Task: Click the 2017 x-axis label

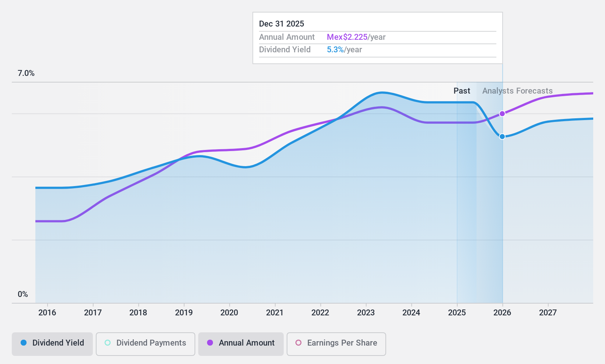Action: click(93, 313)
